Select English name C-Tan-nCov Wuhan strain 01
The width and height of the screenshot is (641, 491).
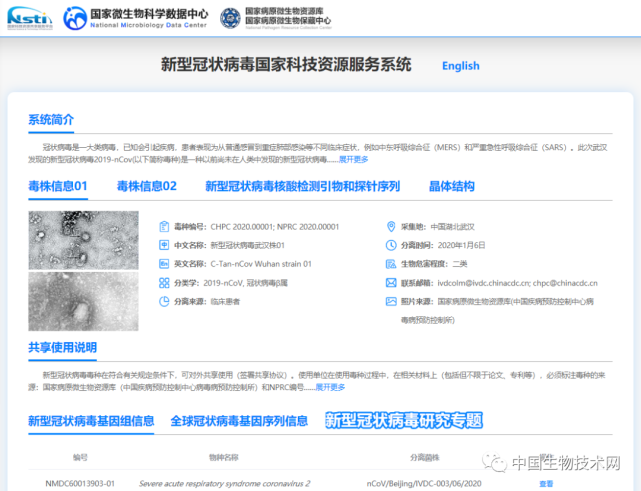pyautogui.click(x=261, y=264)
